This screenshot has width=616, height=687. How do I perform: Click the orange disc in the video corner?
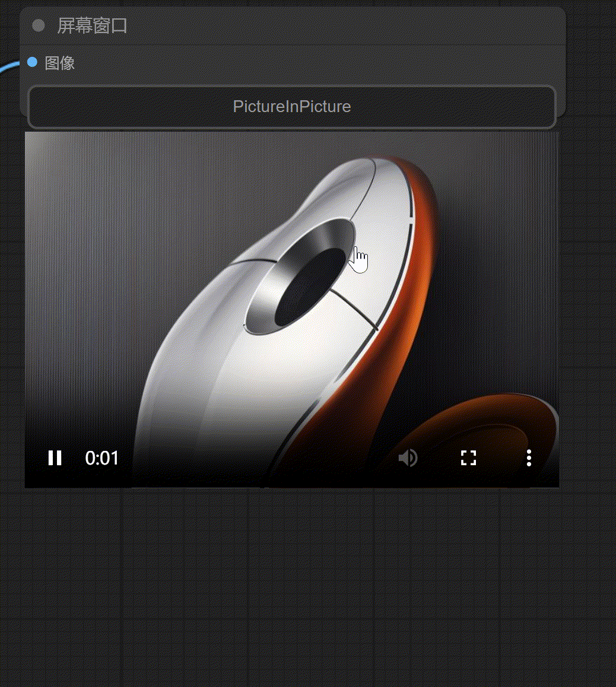[487, 427]
